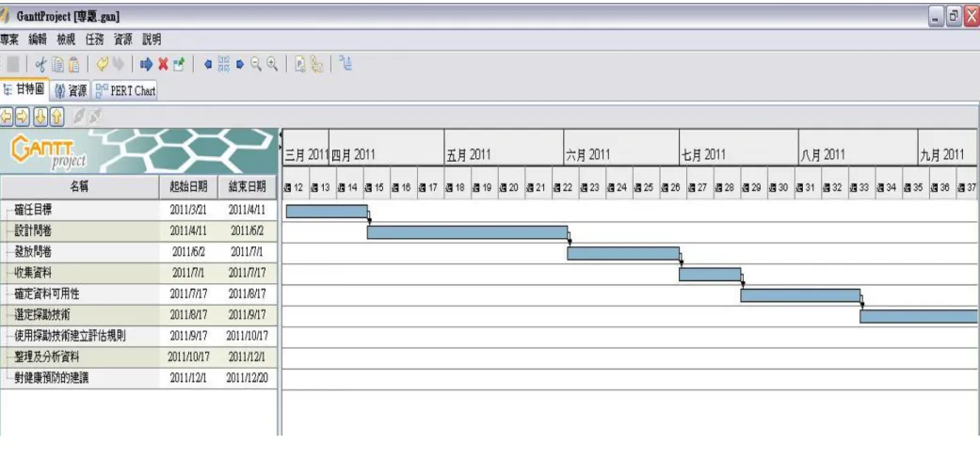The height and width of the screenshot is (459, 980).
Task: Click the Unlink tasks broken chain icon
Action: coord(95,116)
